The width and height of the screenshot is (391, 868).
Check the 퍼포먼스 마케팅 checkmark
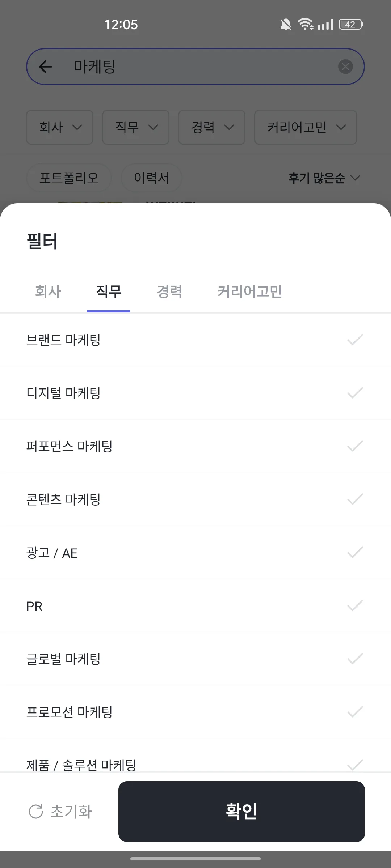(x=355, y=446)
